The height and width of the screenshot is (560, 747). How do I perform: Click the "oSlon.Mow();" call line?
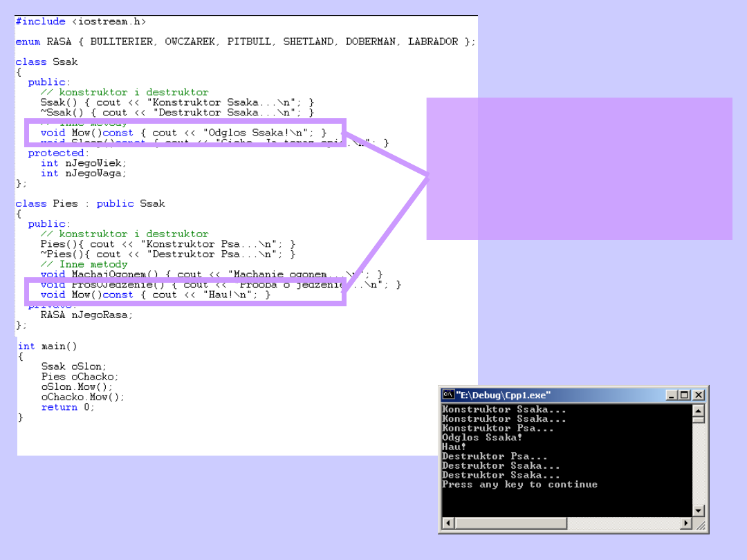point(77,386)
